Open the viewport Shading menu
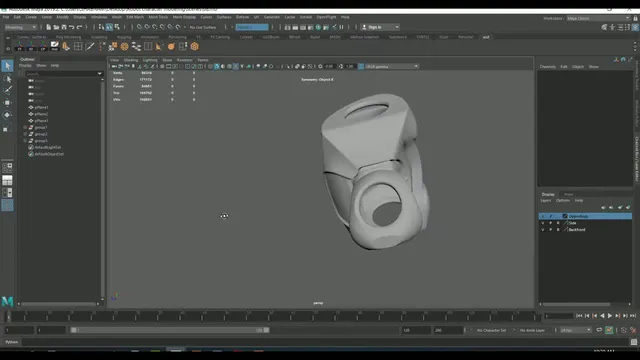 point(131,60)
